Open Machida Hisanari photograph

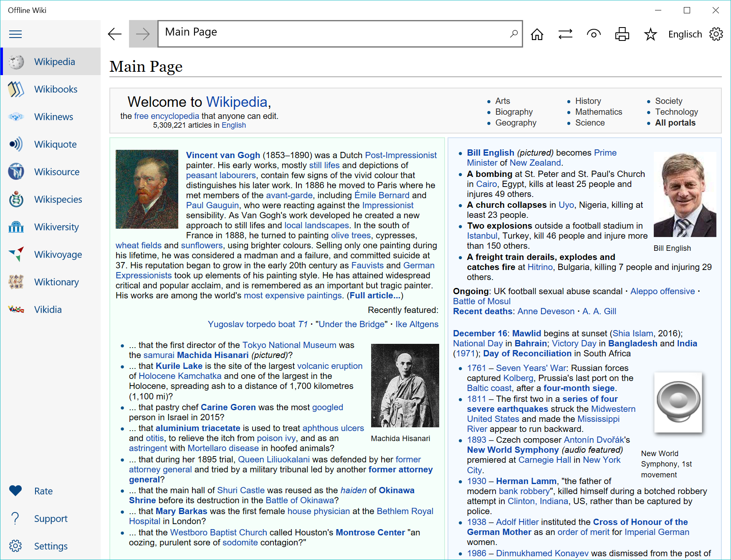(405, 385)
